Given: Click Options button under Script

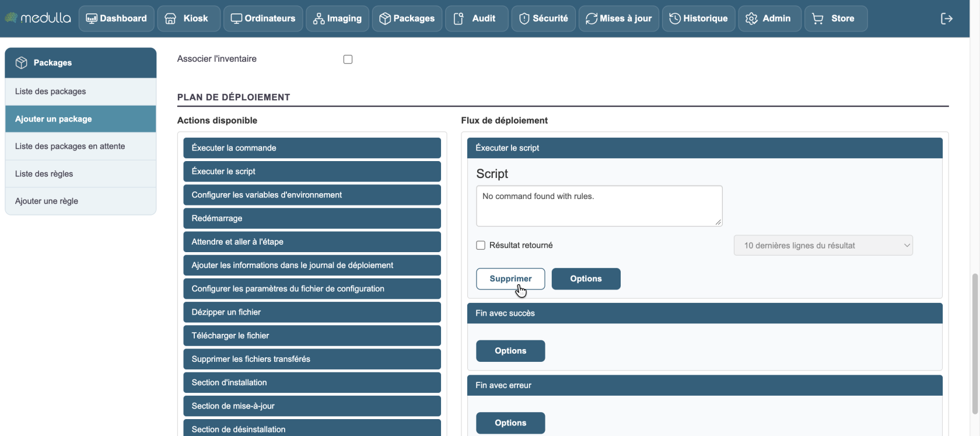Looking at the screenshot, I should click(586, 279).
